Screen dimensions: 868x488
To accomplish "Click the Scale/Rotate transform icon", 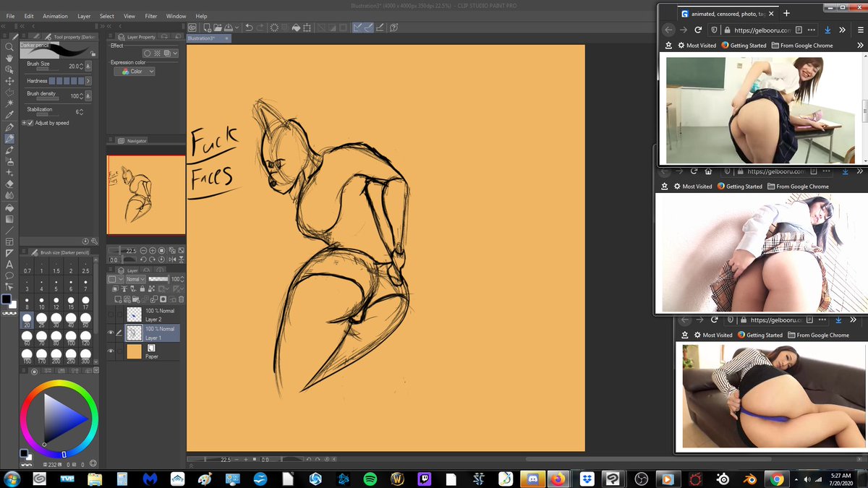I will [x=307, y=27].
